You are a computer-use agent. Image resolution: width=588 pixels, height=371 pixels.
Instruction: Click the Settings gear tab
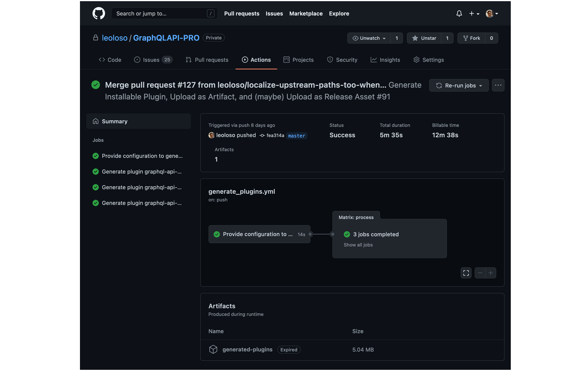point(428,60)
